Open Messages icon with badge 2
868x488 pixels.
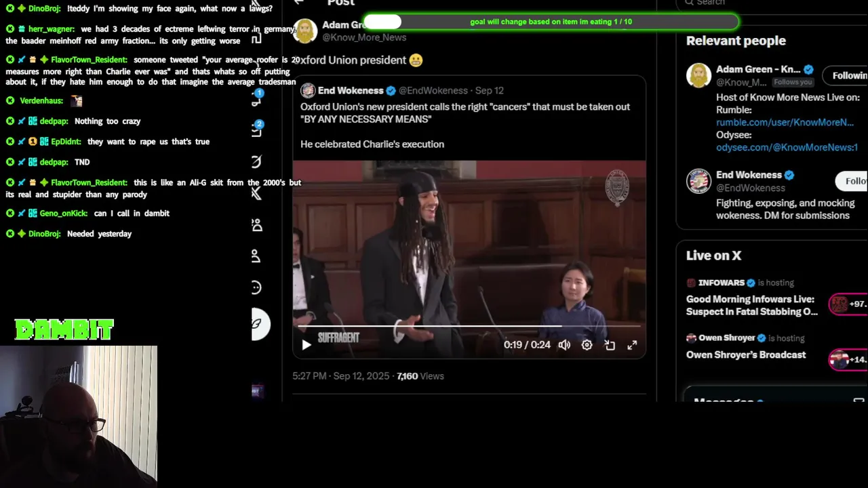[x=256, y=129]
